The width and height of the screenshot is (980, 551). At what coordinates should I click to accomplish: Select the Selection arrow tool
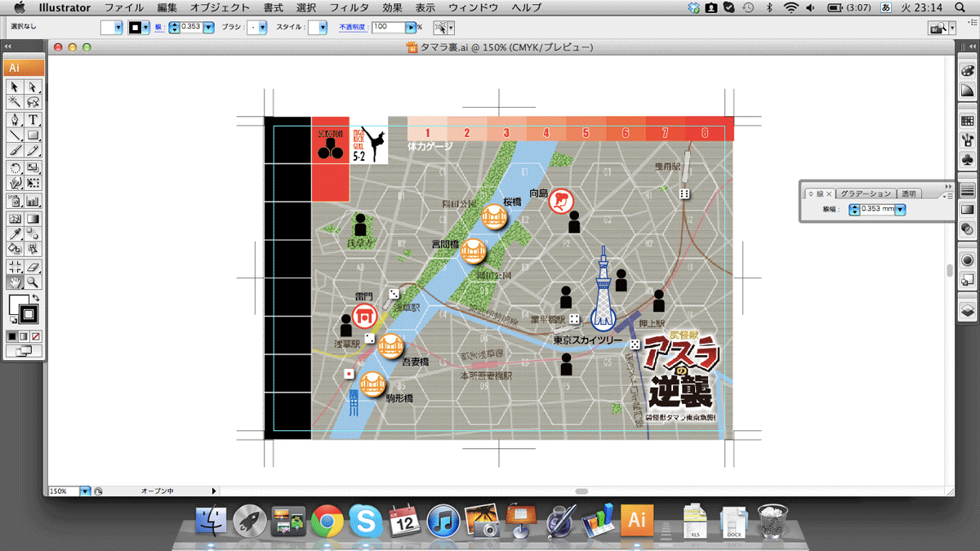coord(16,87)
